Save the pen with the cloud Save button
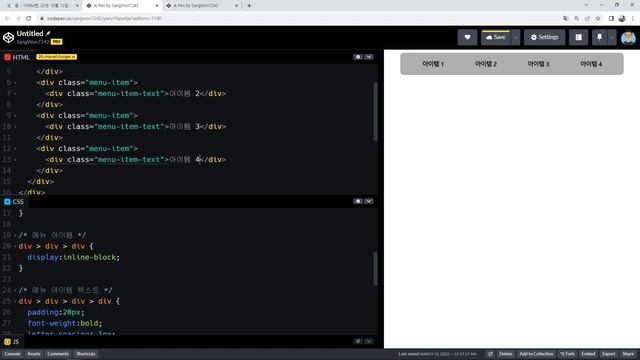This screenshot has height=360, width=640. 496,37
